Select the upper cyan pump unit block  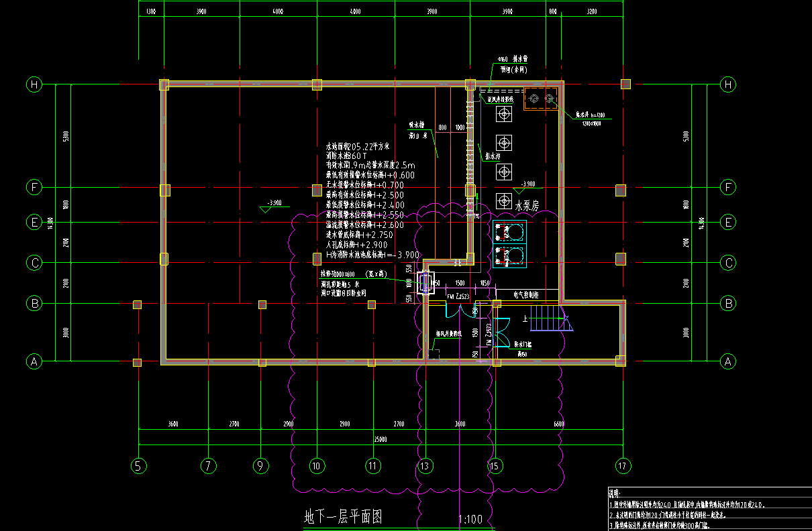[510, 232]
